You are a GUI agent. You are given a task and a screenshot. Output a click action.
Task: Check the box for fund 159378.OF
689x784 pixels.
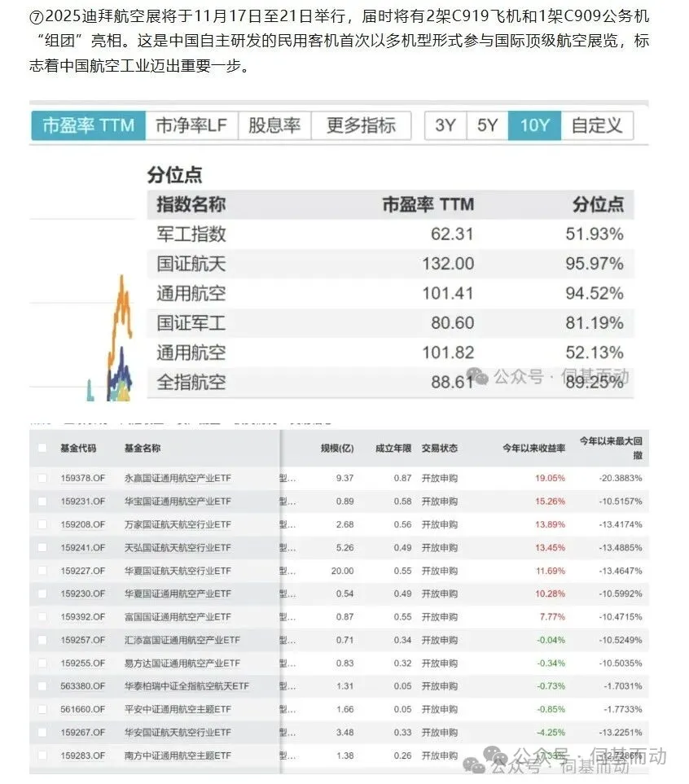(42, 478)
